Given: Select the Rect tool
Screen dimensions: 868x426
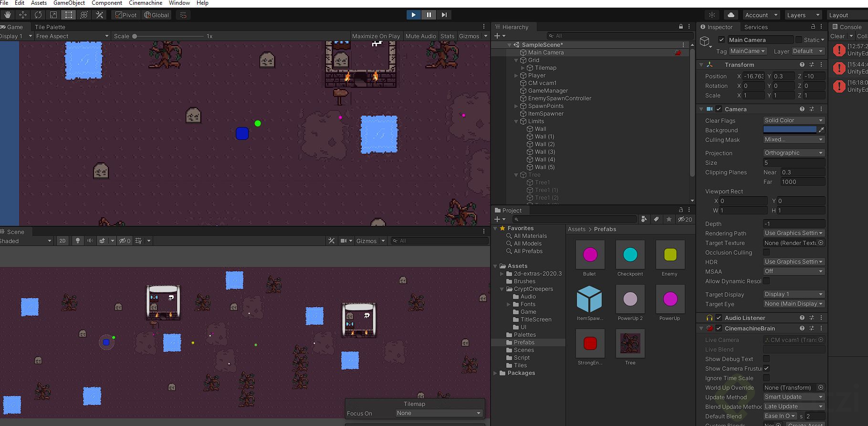Looking at the screenshot, I should coord(69,15).
